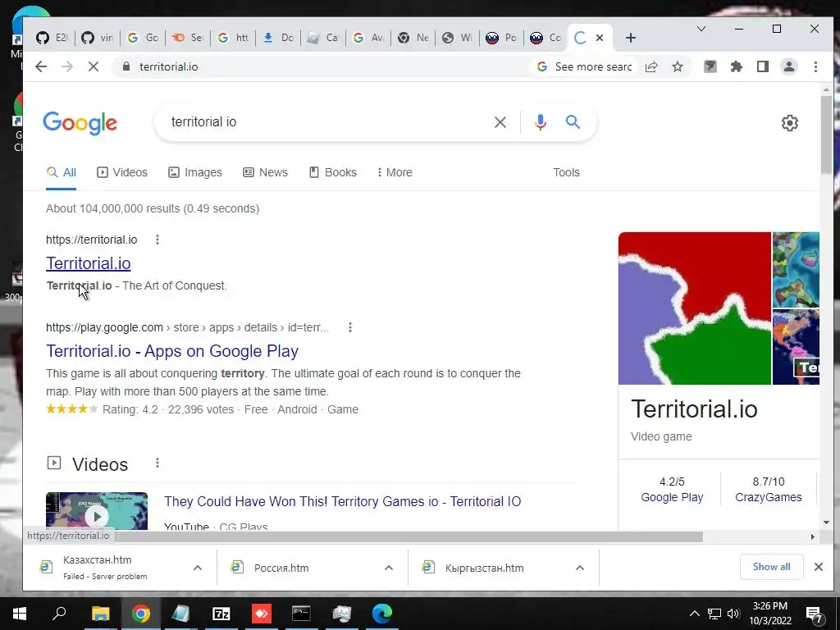Image resolution: width=840 pixels, height=630 pixels.
Task: Open the Territorial.io result link
Action: tap(89, 263)
